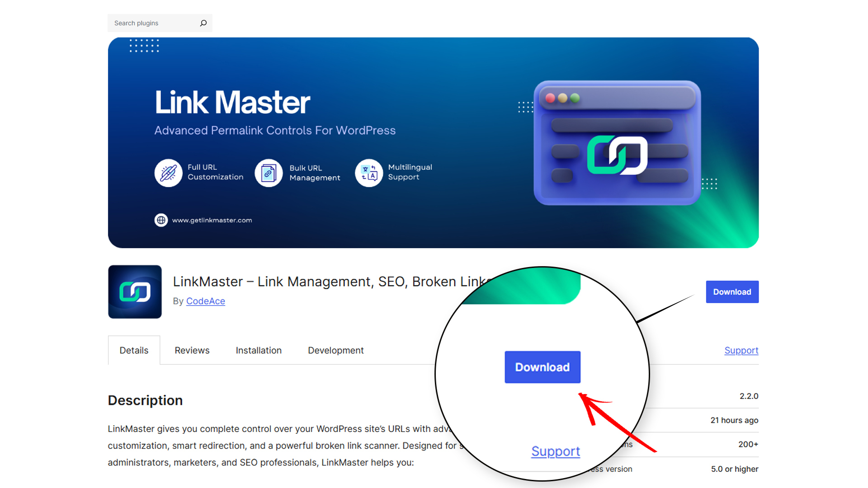
Task: Click the plugin title LinkMaster – Link Management
Action: 332,282
